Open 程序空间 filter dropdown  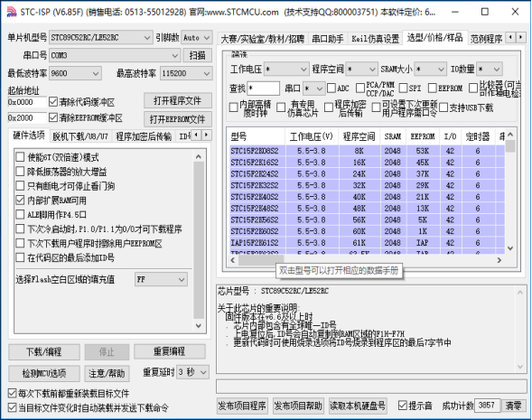click(x=361, y=70)
